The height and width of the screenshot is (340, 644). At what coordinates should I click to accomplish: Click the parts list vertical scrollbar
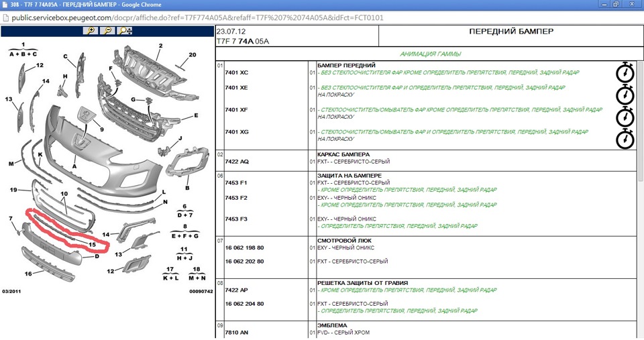pyautogui.click(x=640, y=200)
